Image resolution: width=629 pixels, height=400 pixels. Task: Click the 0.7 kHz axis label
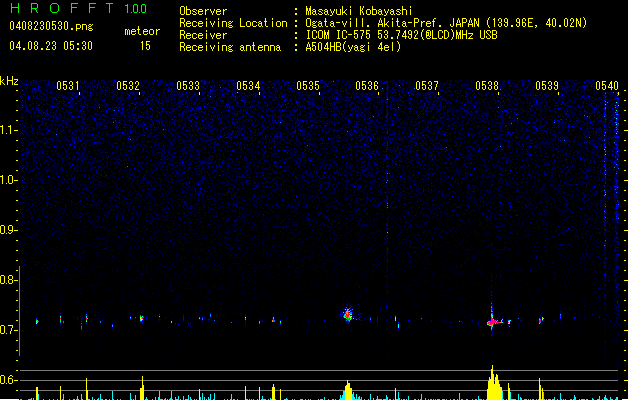point(8,330)
